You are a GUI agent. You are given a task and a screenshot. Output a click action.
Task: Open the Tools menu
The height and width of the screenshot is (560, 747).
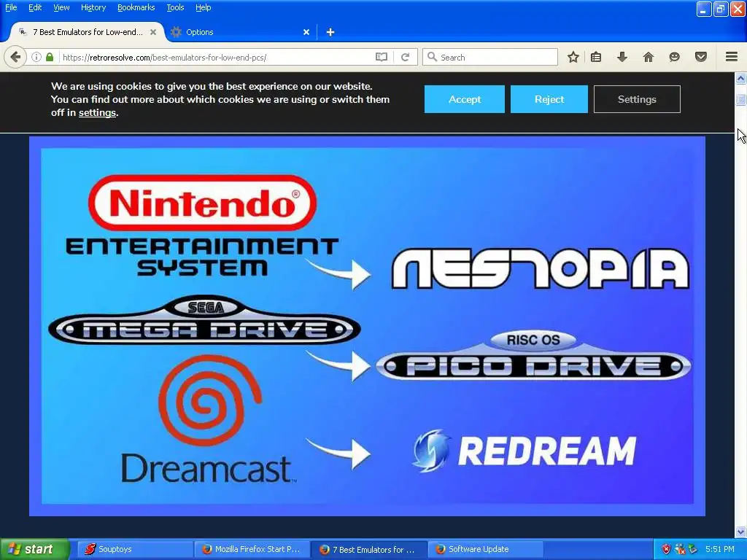click(x=175, y=7)
